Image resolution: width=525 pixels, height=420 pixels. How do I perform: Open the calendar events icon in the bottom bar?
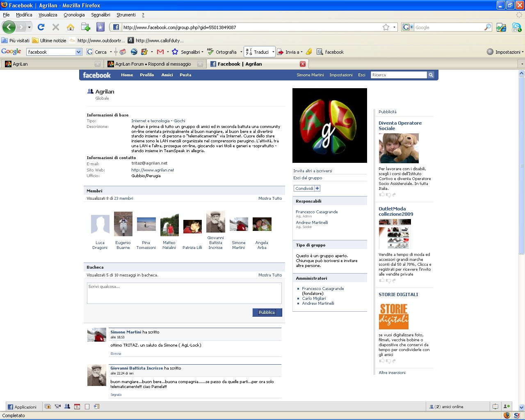pos(77,406)
